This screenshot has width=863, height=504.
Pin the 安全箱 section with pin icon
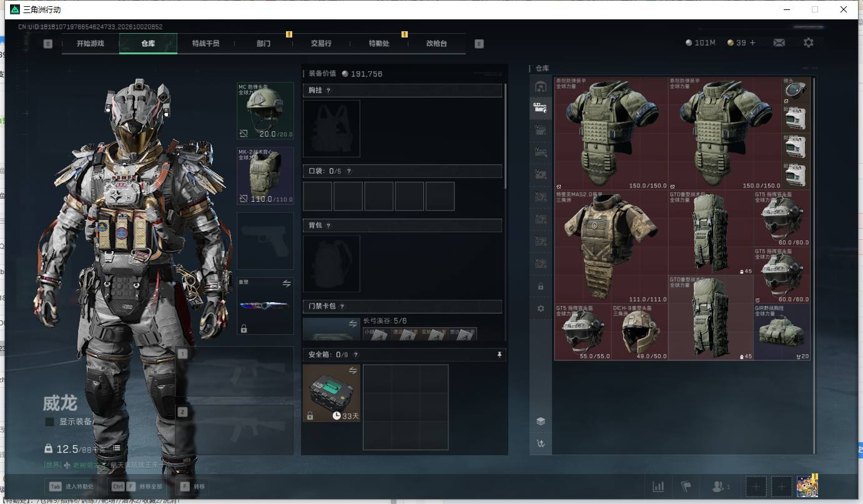coord(499,355)
